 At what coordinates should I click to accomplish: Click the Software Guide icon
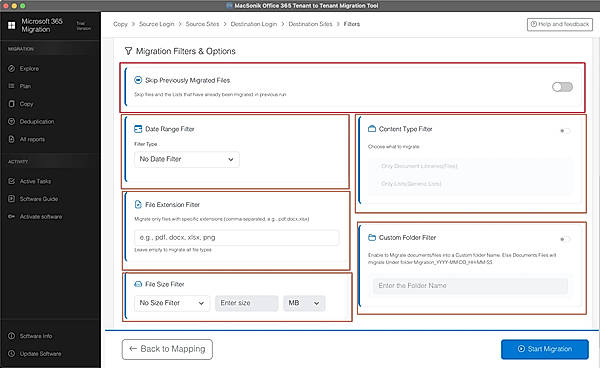point(11,199)
